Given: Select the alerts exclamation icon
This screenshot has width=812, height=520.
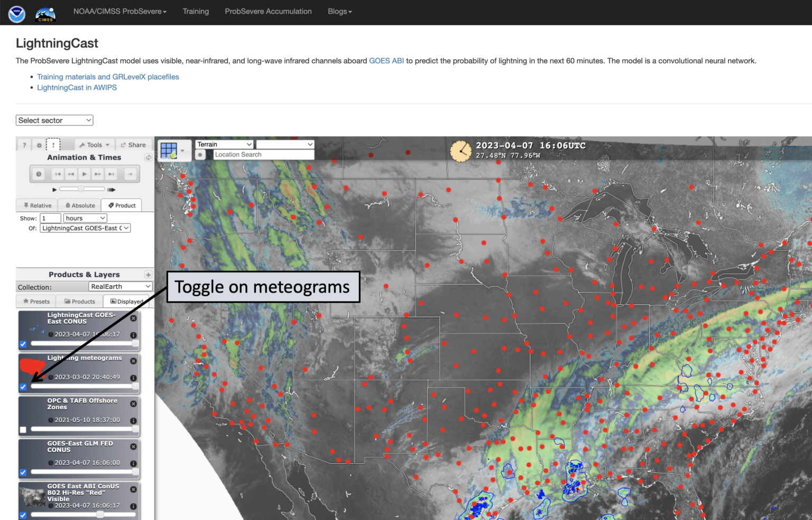Looking at the screenshot, I should click(53, 144).
